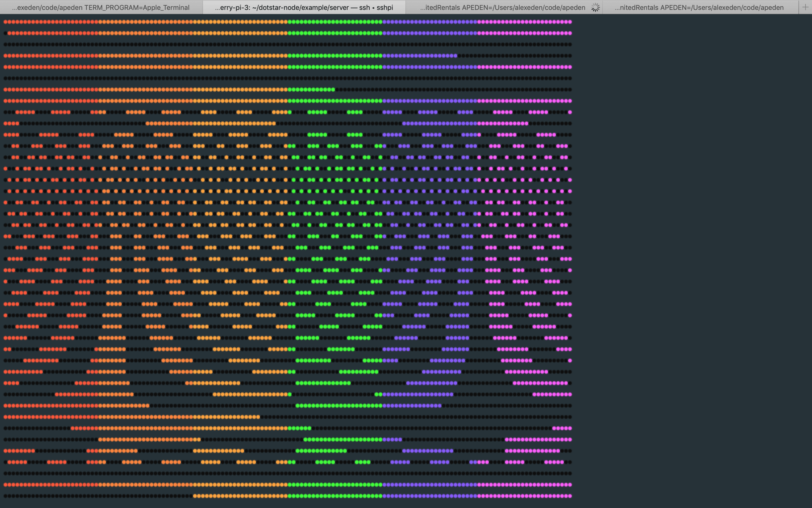This screenshot has height=508, width=812.
Task: Open the nitedRentals APEDEN last tab
Action: pyautogui.click(x=701, y=7)
